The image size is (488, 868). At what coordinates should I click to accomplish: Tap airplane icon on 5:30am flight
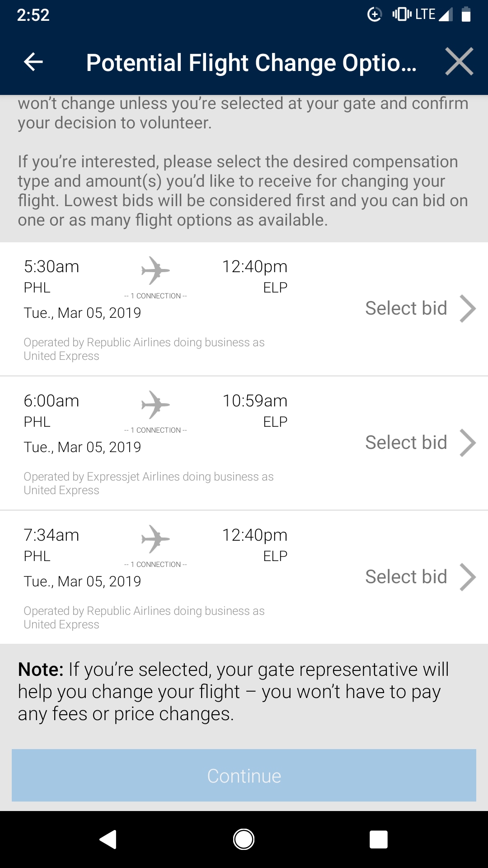155,270
